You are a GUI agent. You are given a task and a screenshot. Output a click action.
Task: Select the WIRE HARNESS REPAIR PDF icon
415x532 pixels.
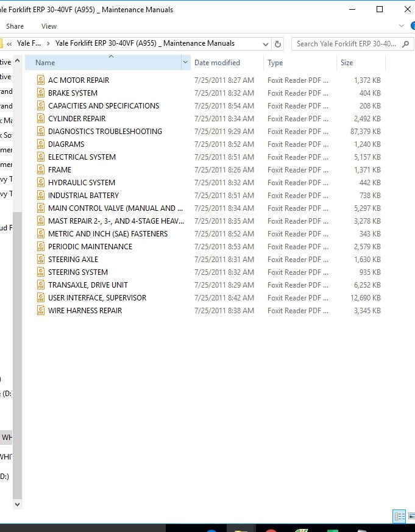pyautogui.click(x=41, y=310)
